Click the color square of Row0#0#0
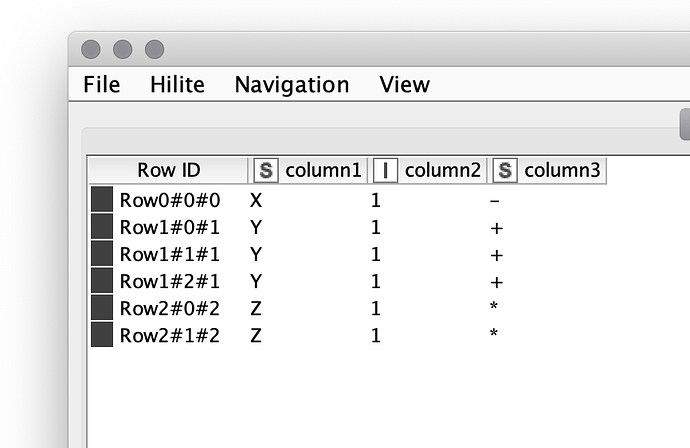Screen dimensions: 690x448 pos(102,199)
